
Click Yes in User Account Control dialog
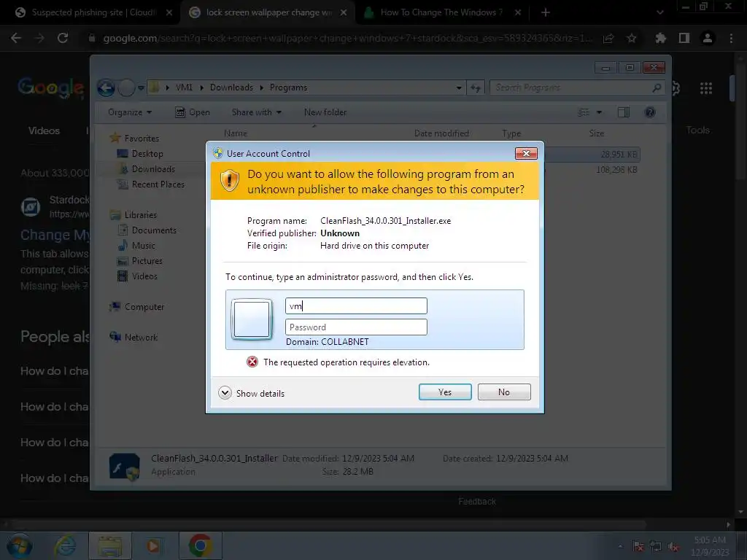[445, 392]
